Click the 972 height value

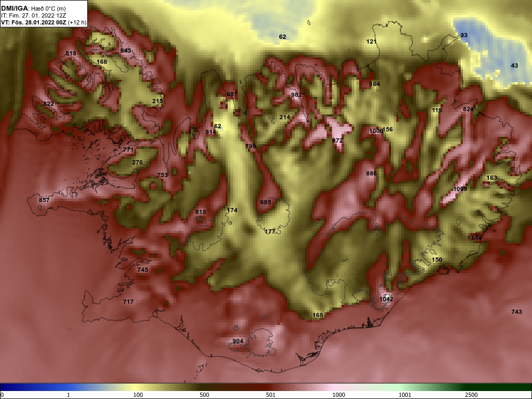(x=337, y=140)
